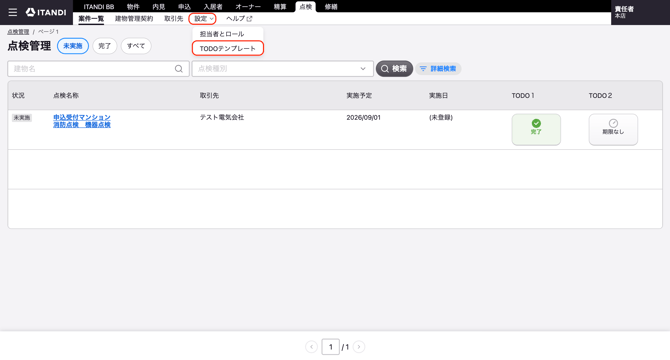This screenshot has width=670, height=360.
Task: Go to previous page arrow
Action: (311, 347)
